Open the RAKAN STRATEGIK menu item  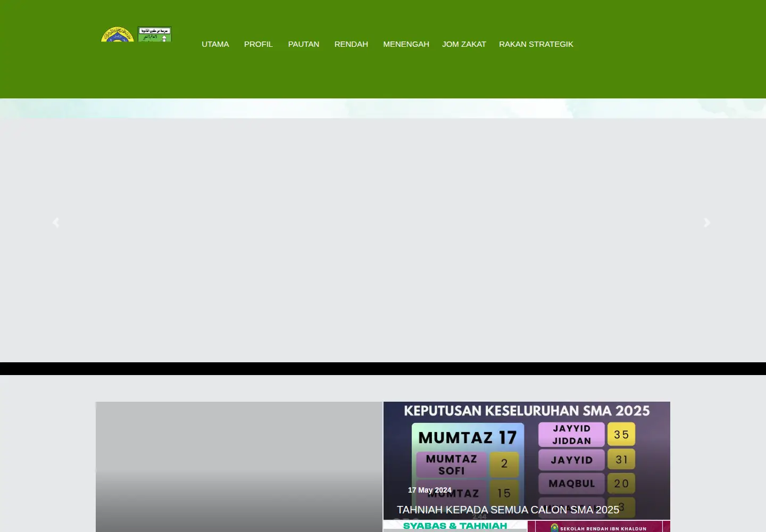coord(536,44)
